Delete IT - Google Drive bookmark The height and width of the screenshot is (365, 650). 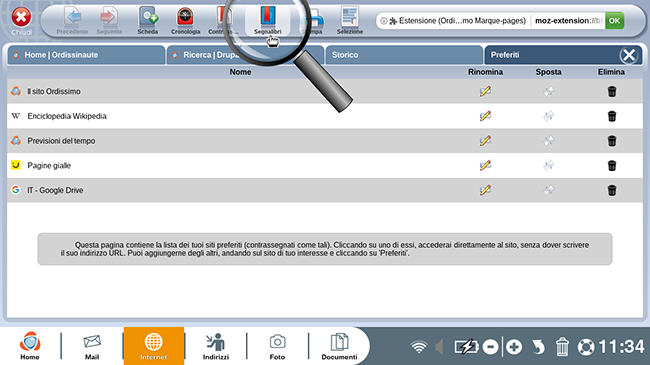pyautogui.click(x=612, y=190)
